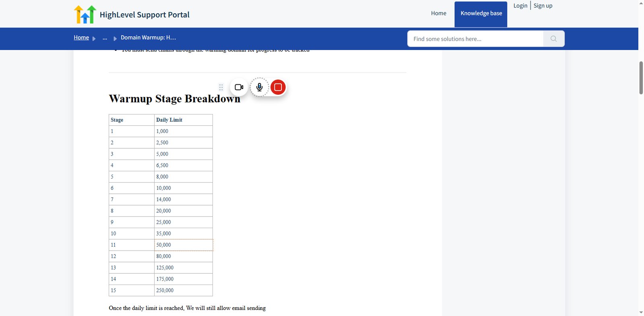Click the 35,000 daily limit cell
644x316 pixels.
[x=184, y=233]
